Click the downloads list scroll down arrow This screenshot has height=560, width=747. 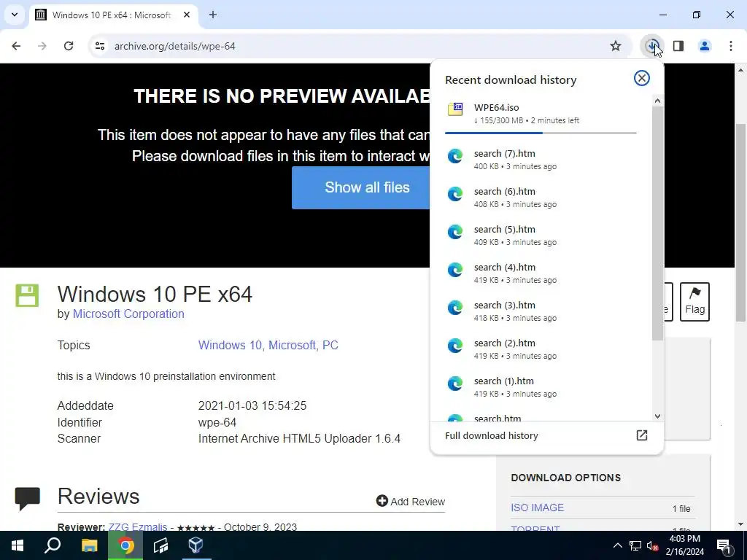657,416
